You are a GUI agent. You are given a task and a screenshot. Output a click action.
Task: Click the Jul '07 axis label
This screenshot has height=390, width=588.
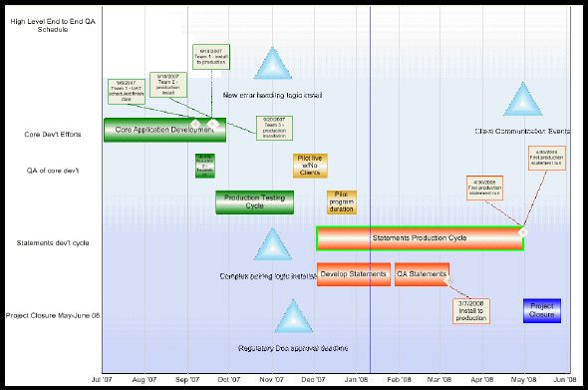point(102,379)
